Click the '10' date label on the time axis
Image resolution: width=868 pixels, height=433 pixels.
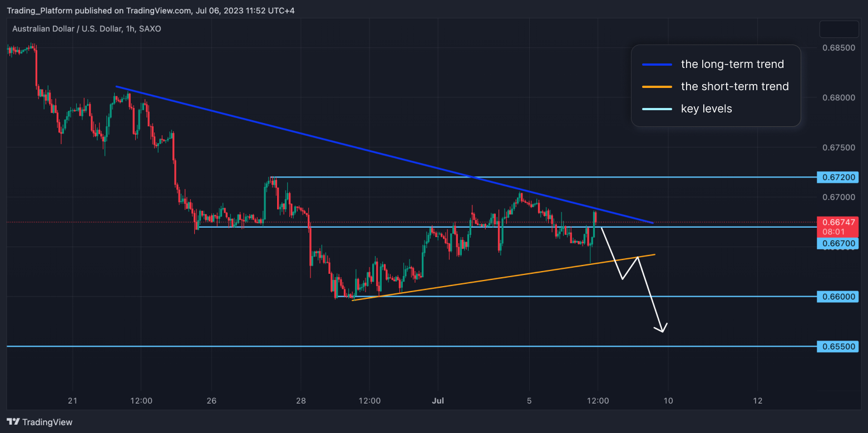668,401
